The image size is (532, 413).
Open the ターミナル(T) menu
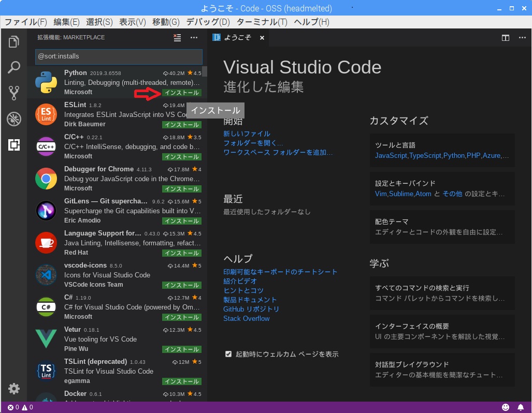point(262,22)
